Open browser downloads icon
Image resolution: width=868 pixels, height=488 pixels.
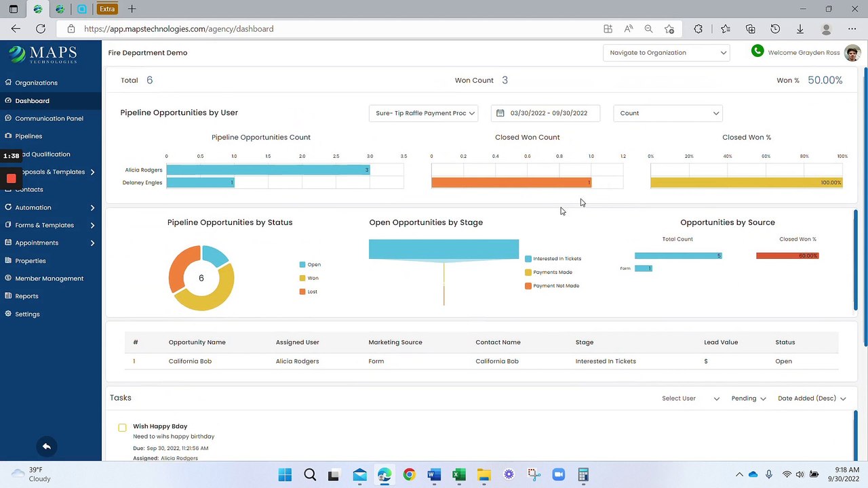pos(800,28)
